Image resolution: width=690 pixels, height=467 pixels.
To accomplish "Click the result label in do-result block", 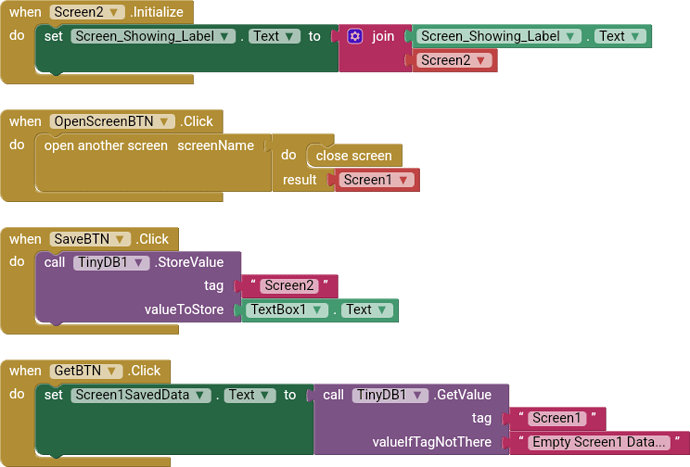I will pyautogui.click(x=300, y=180).
